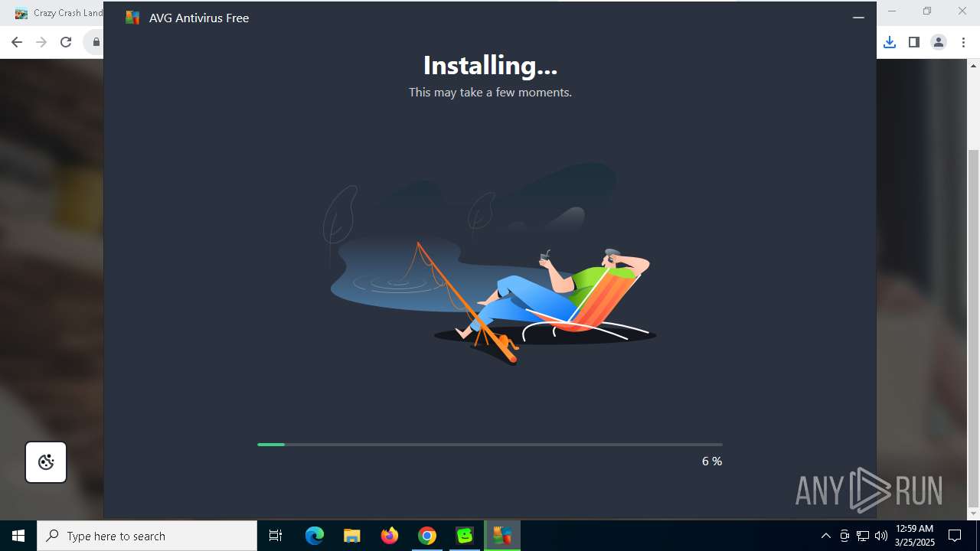The width and height of the screenshot is (980, 551).
Task: Reload the page in Chrome
Action: [x=66, y=42]
